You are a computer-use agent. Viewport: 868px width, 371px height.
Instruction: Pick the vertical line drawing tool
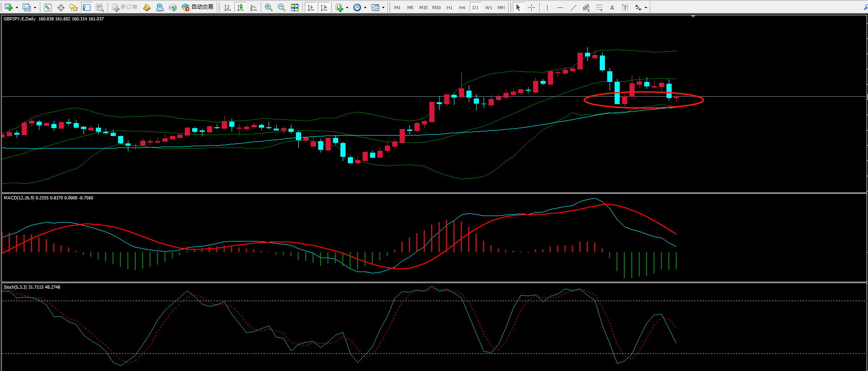(x=547, y=7)
